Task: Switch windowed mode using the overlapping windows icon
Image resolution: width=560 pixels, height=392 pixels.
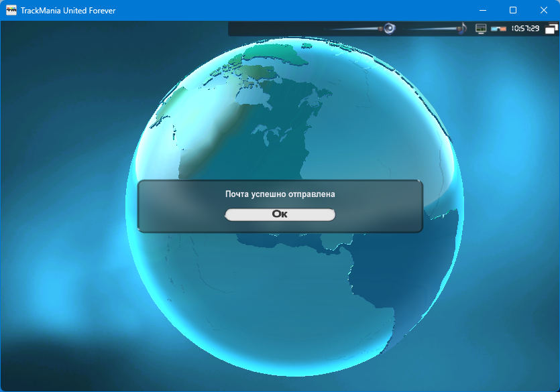Action: tap(551, 29)
